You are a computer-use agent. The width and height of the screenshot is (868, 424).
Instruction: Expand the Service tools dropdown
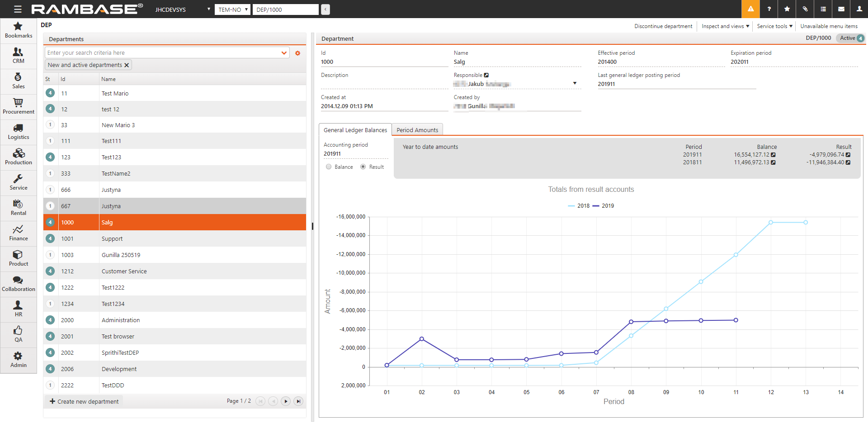click(774, 26)
